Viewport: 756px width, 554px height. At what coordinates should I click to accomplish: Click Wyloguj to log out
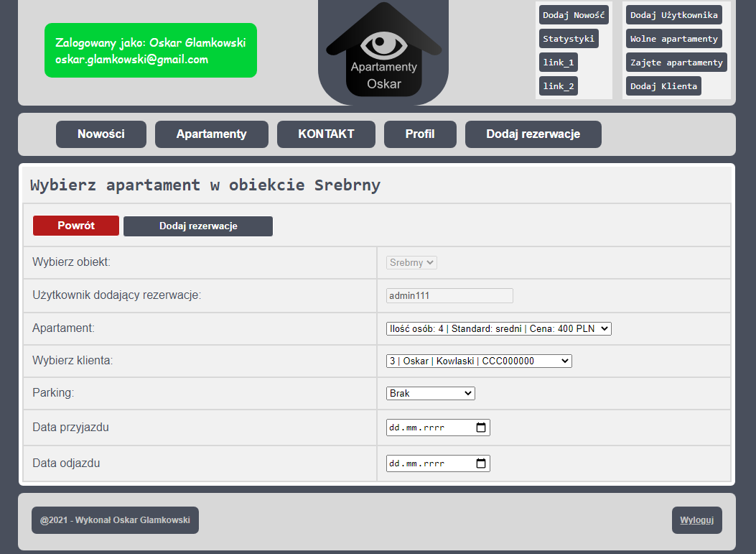pos(696,520)
